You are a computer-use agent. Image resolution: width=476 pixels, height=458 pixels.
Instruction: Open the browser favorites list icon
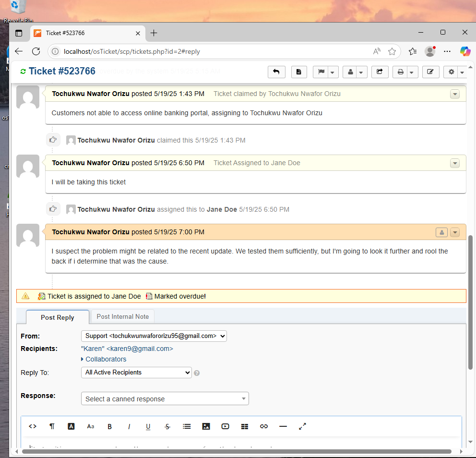point(413,51)
